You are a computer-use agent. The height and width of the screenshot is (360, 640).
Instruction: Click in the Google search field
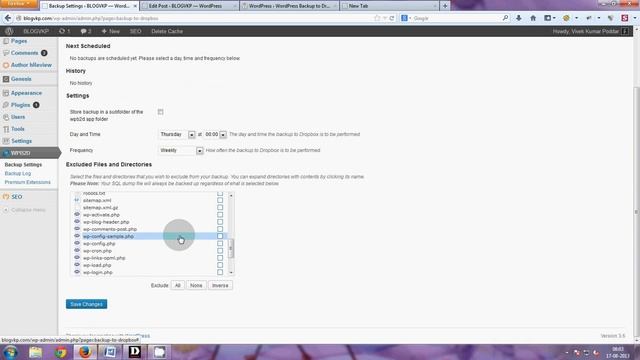point(456,18)
